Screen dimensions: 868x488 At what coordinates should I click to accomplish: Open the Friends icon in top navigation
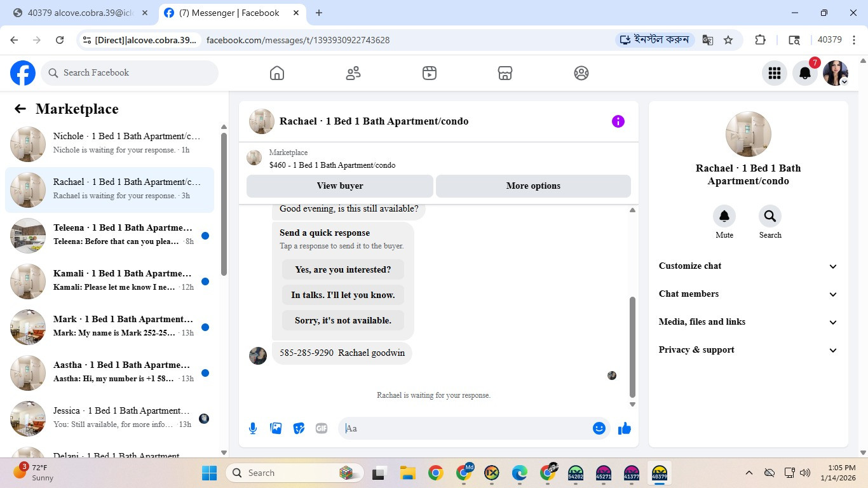pos(353,73)
